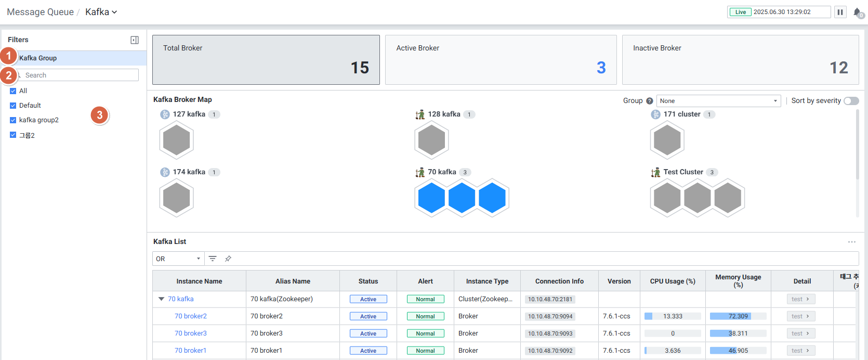This screenshot has width=868, height=360.
Task: Open the 70 broker2 instance link
Action: [191, 316]
